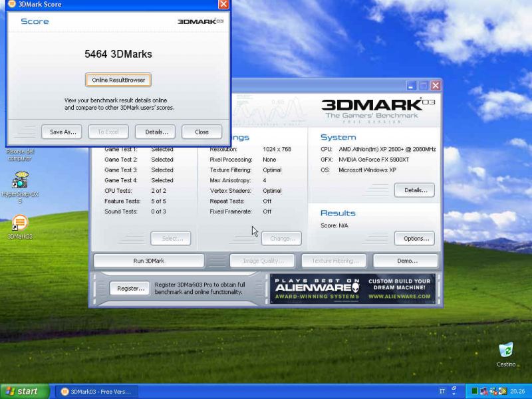Click the green Task Manager tray icon
Image resolution: width=532 pixels, height=399 pixels.
[x=475, y=391]
